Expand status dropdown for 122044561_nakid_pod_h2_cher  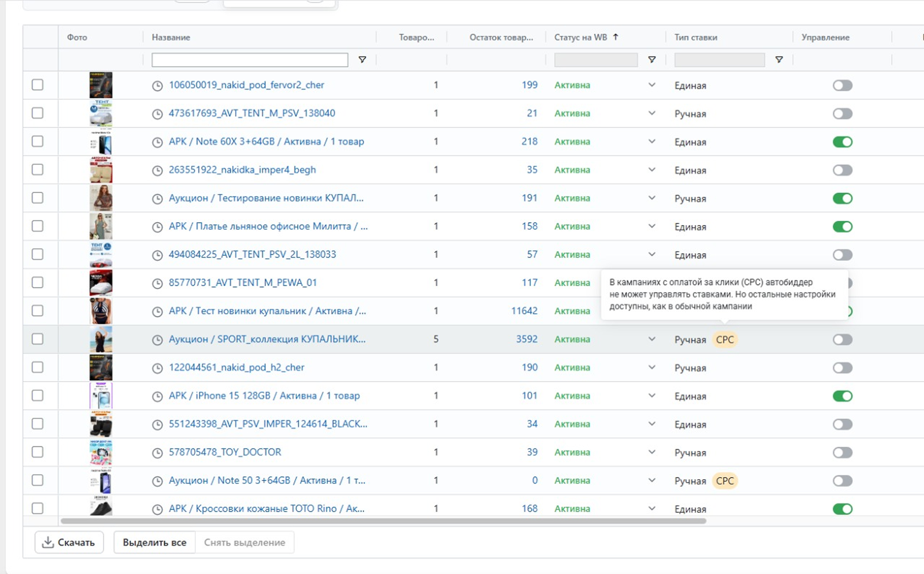pos(651,367)
